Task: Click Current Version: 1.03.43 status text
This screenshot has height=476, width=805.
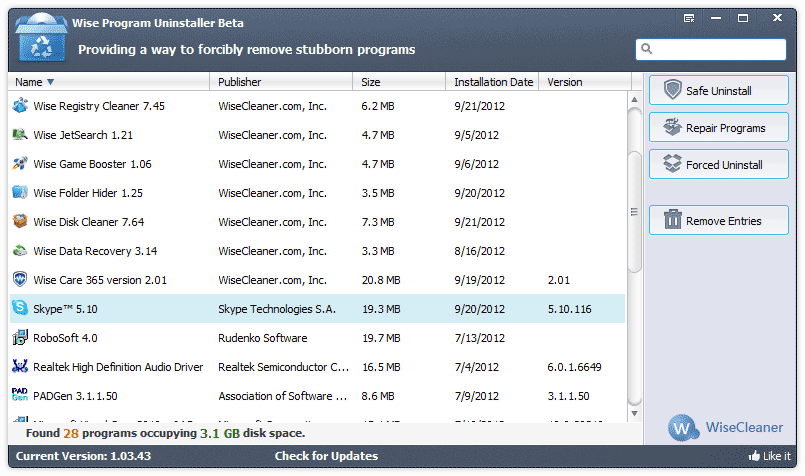Action: click(x=83, y=456)
